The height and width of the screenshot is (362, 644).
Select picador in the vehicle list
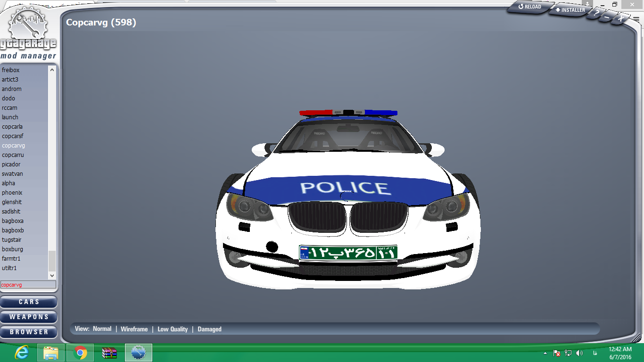coord(24,165)
